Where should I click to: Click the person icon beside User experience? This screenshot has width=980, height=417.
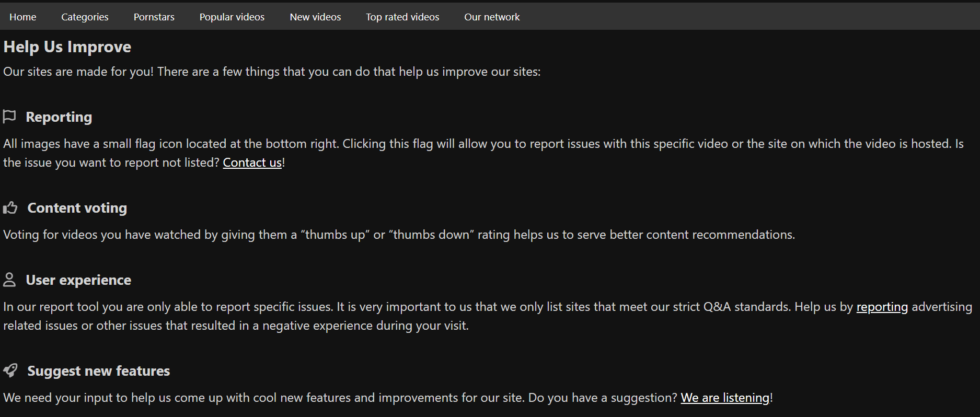(x=9, y=280)
